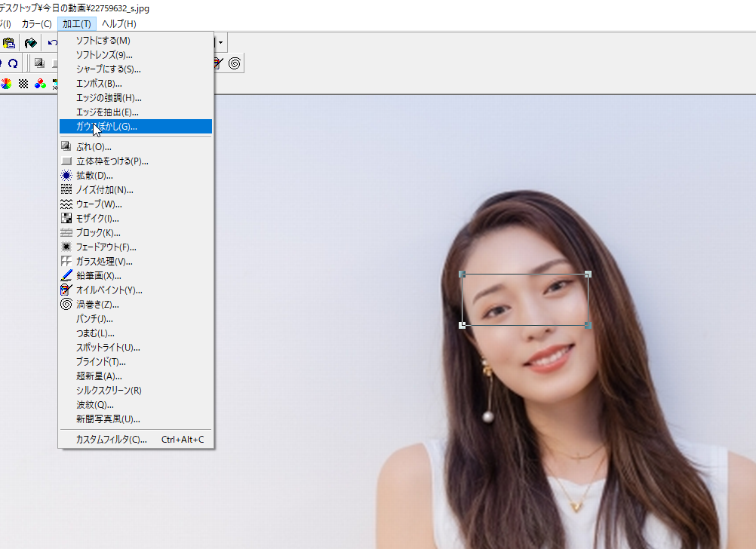This screenshot has width=756, height=549.
Task: Select エッジを抽出(E)... entry
Action: [x=136, y=112]
